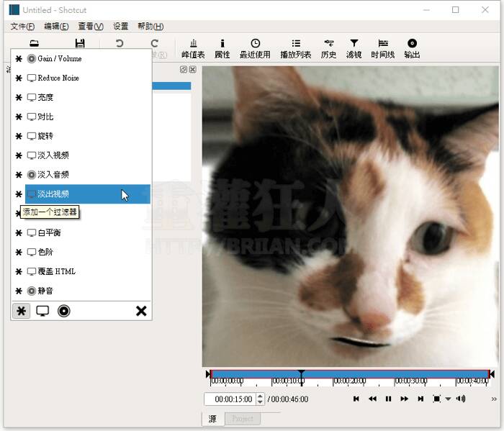Click the cat video preview
Viewport: 504px width, 431px height.
(x=350, y=216)
